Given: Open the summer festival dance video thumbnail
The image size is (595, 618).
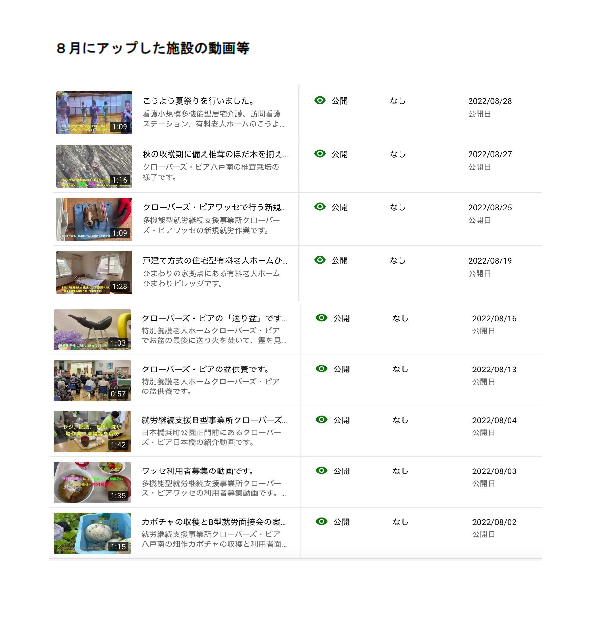Looking at the screenshot, I should (x=94, y=113).
